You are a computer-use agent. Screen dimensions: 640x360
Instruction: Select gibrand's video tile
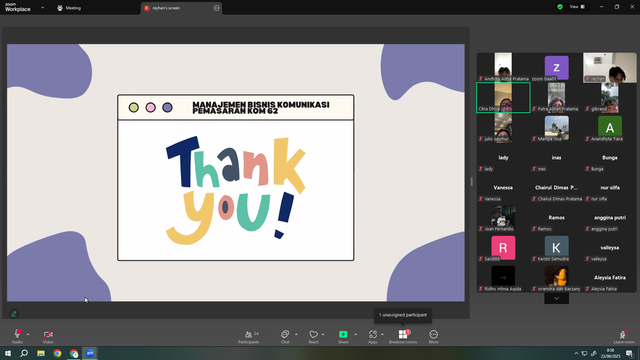(x=610, y=98)
